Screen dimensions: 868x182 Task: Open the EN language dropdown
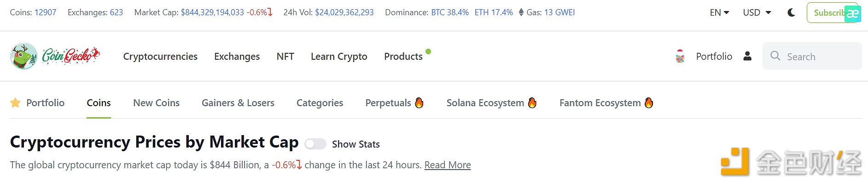coord(720,12)
